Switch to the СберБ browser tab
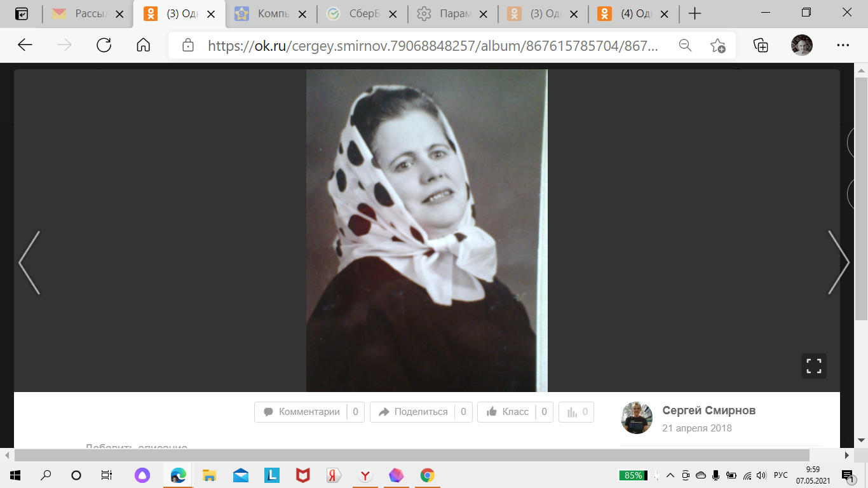 tap(359, 14)
